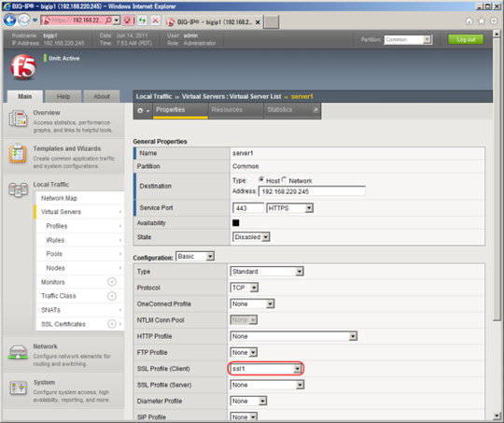
Task: Open the Partition dropdown in header
Action: click(408, 39)
